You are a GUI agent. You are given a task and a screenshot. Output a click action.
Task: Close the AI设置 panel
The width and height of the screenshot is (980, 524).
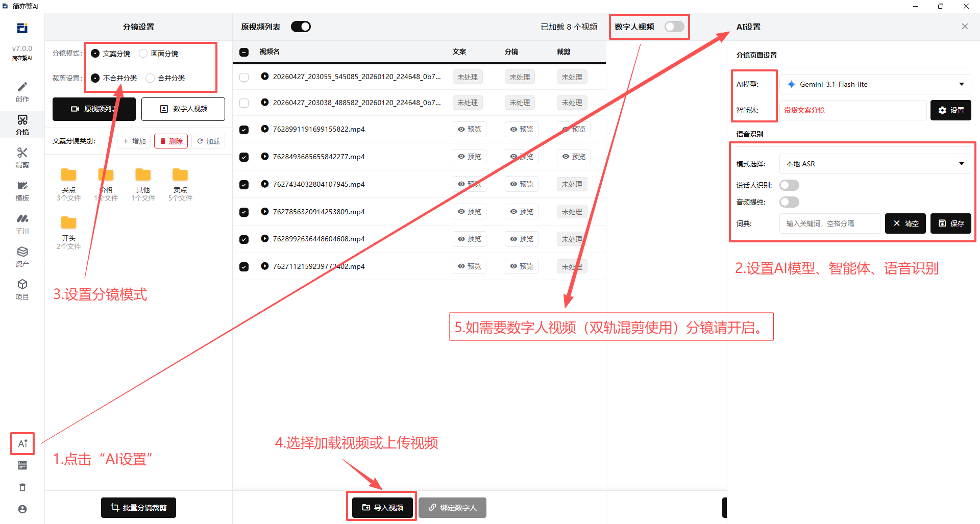(965, 27)
